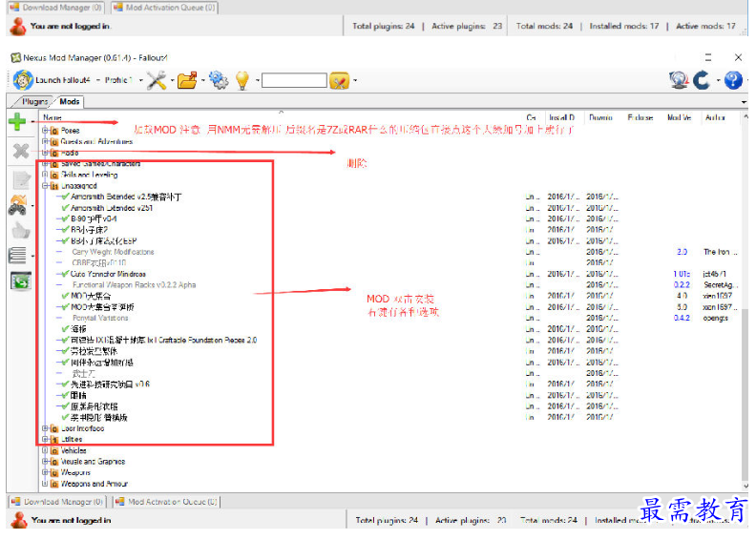Expand the User Interface category
The height and width of the screenshot is (540, 756).
tap(45, 428)
